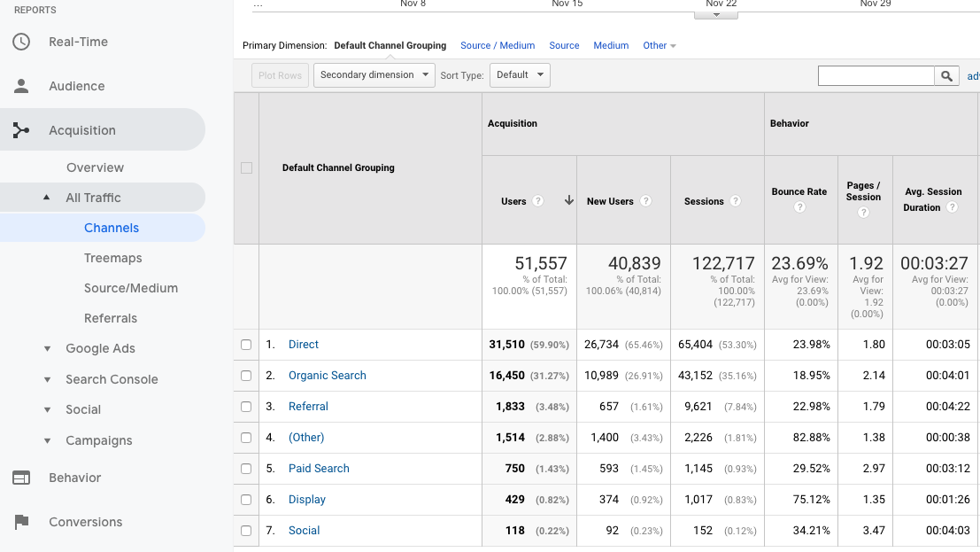
Task: Open the Pages / Session help icon
Action: (x=863, y=212)
